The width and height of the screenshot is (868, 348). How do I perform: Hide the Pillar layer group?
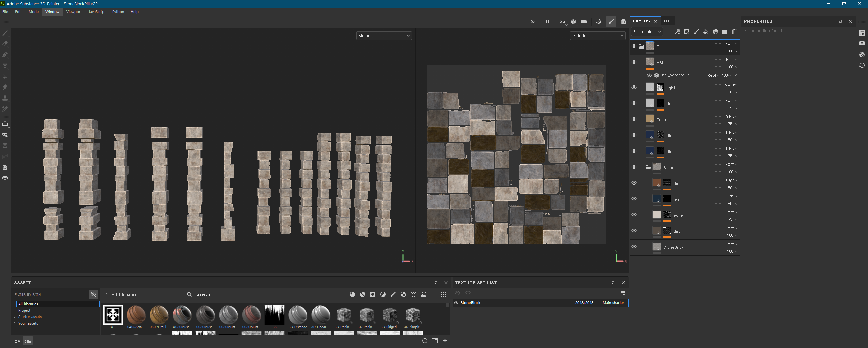(634, 46)
